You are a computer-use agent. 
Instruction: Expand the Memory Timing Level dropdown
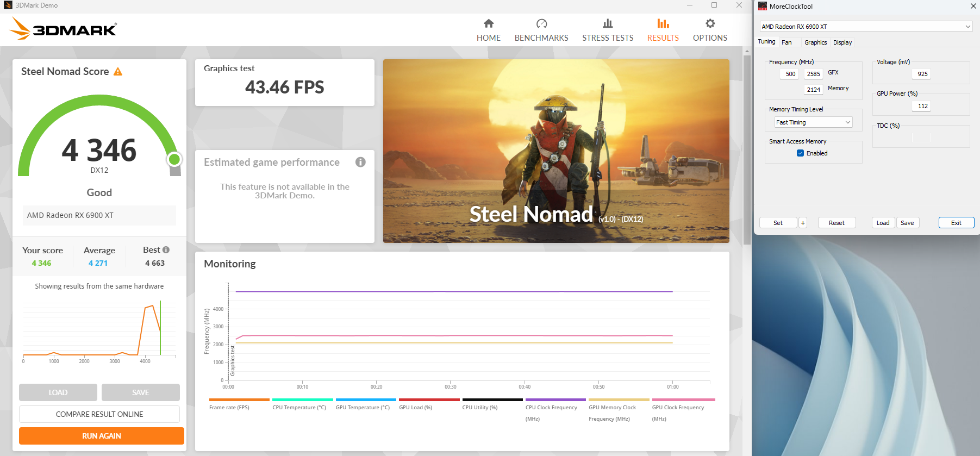coord(813,122)
